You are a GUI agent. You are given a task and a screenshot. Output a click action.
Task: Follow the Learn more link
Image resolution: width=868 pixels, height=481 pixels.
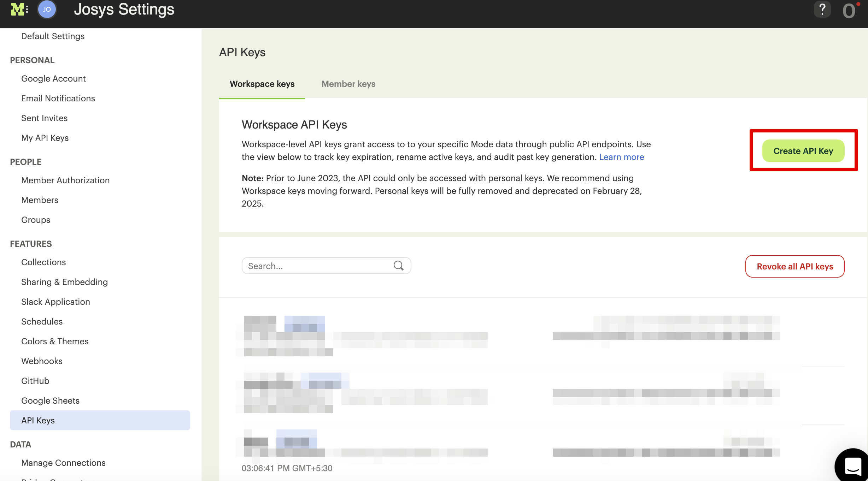point(621,157)
